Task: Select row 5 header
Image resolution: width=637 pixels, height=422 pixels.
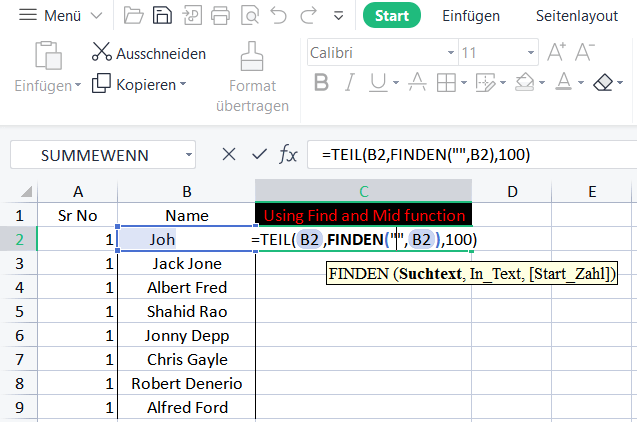Action: [19, 312]
